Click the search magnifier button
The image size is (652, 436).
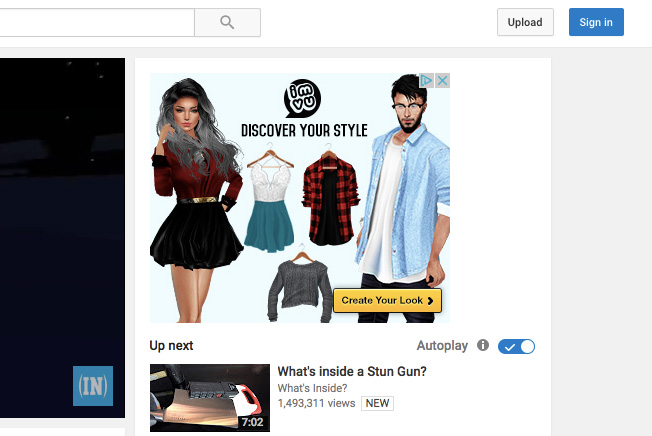point(227,22)
